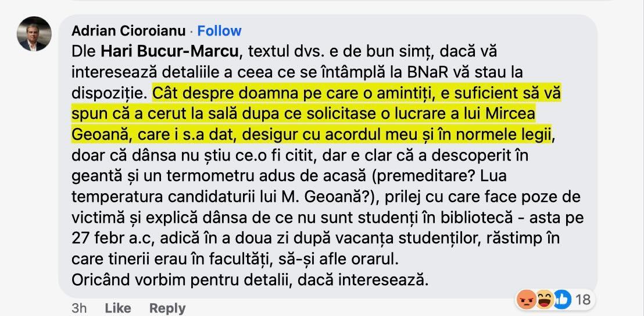Viewport: 644px width, 316px height.
Task: Click the highlighted word 'Geoană,'
Action: [x=98, y=135]
